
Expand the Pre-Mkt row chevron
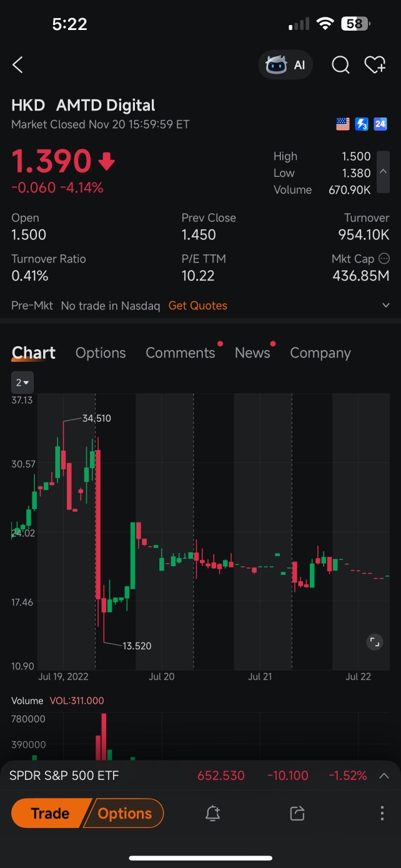tap(385, 306)
